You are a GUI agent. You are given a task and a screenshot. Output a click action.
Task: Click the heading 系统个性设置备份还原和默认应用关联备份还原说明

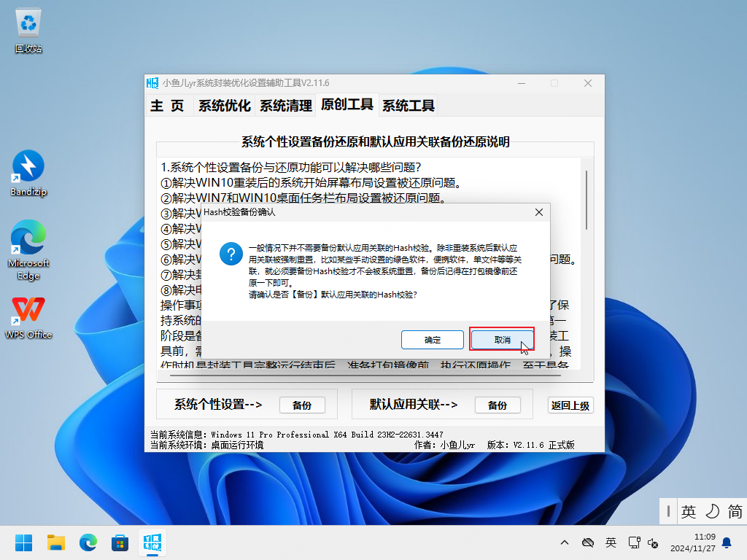click(x=376, y=142)
